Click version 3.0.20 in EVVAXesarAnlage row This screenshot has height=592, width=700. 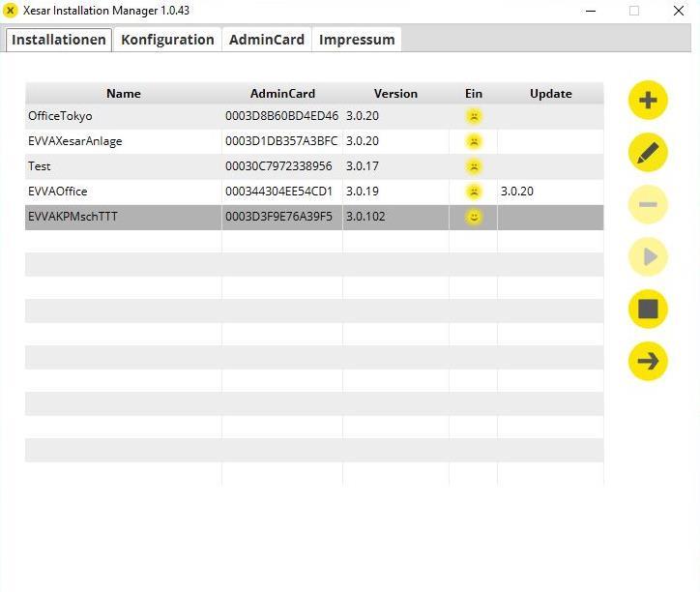pyautogui.click(x=362, y=141)
